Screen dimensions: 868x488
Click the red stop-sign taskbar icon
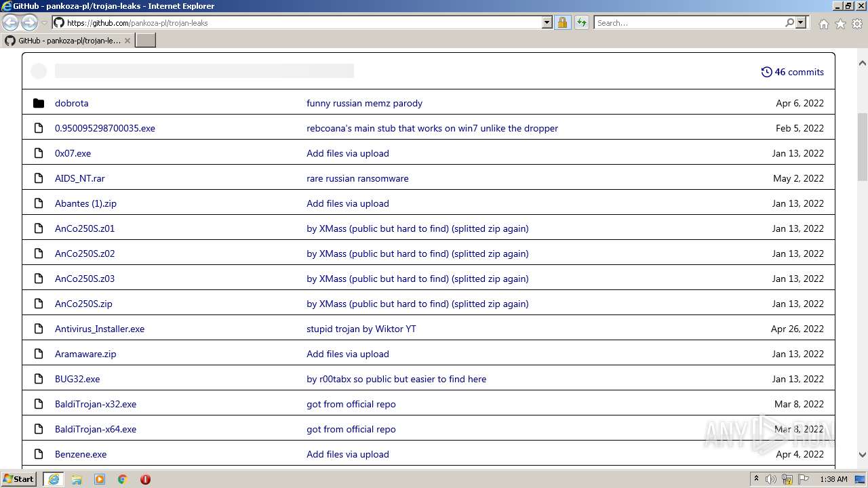pos(145,479)
